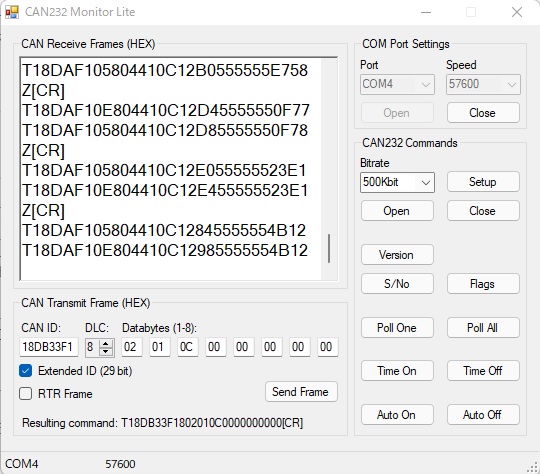This screenshot has height=474, width=540.
Task: Decrease DLC with the down arrow
Action: point(106,351)
